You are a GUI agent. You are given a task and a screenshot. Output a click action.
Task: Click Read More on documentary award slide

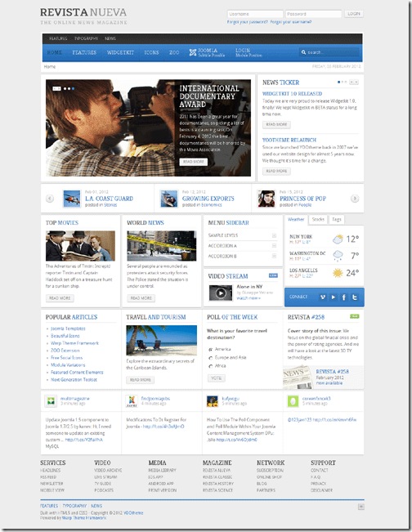tap(193, 162)
